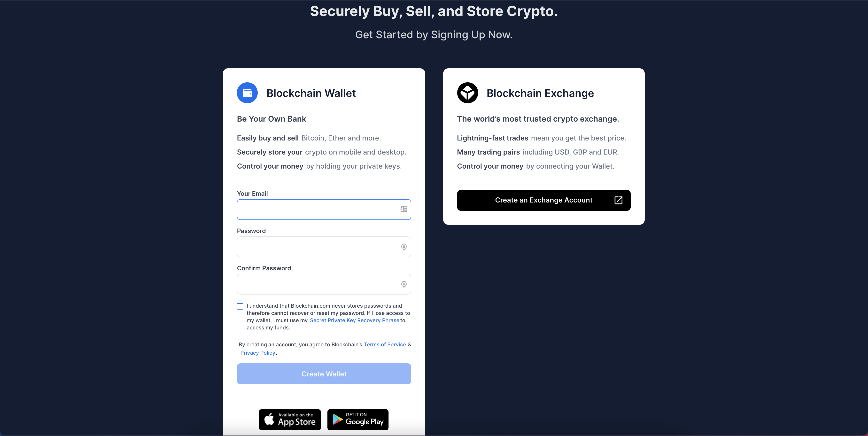Click the external link icon on Exchange button
The height and width of the screenshot is (436, 868).
(x=618, y=200)
